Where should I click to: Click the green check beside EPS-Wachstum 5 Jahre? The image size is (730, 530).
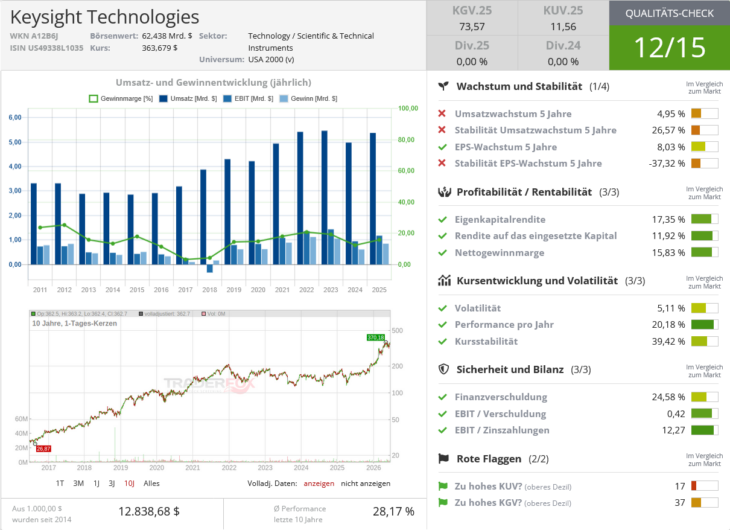coord(443,147)
